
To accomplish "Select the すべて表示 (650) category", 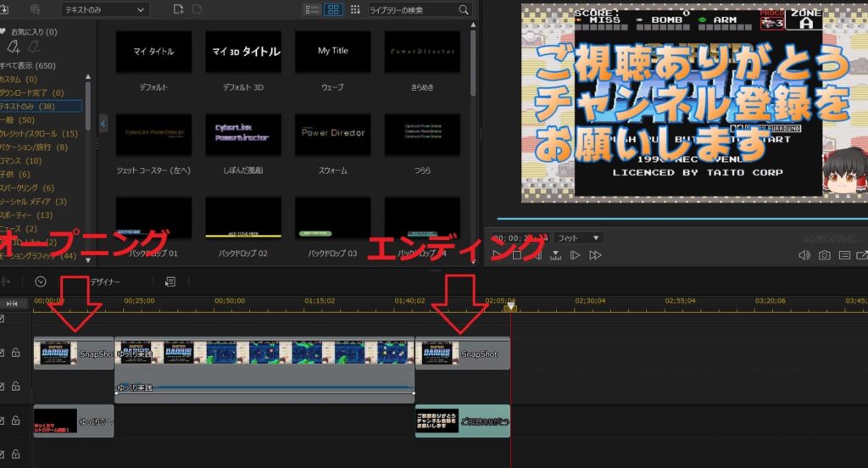I will tap(28, 65).
